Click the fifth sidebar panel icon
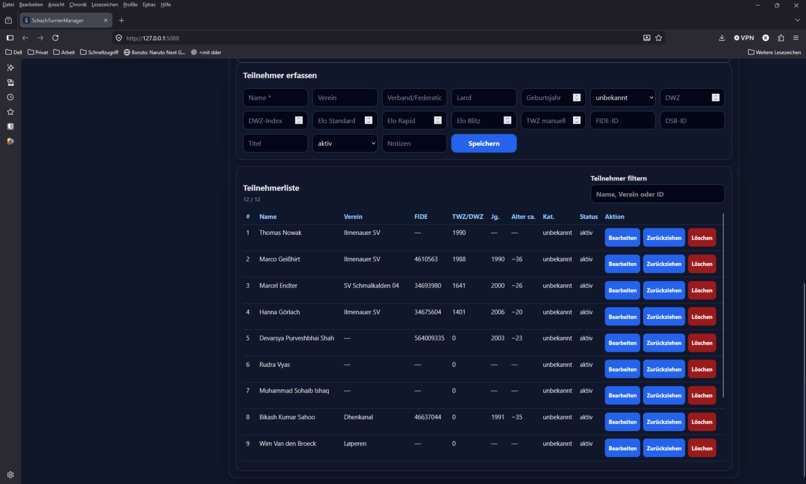This screenshot has height=484, width=806. [x=10, y=126]
